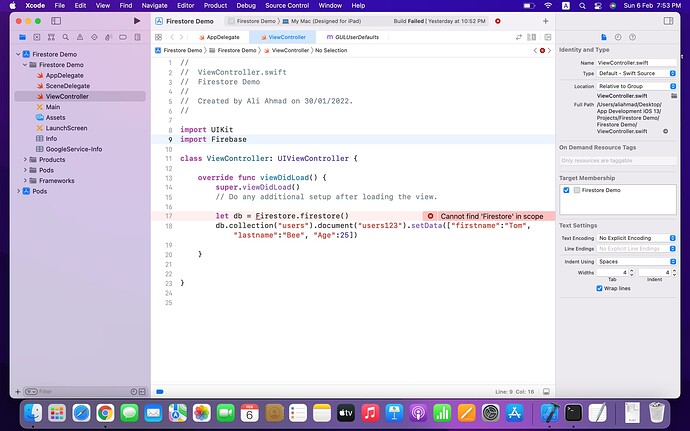This screenshot has width=690, height=431.
Task: Switch to the AppDelegate tab
Action: (x=219, y=37)
